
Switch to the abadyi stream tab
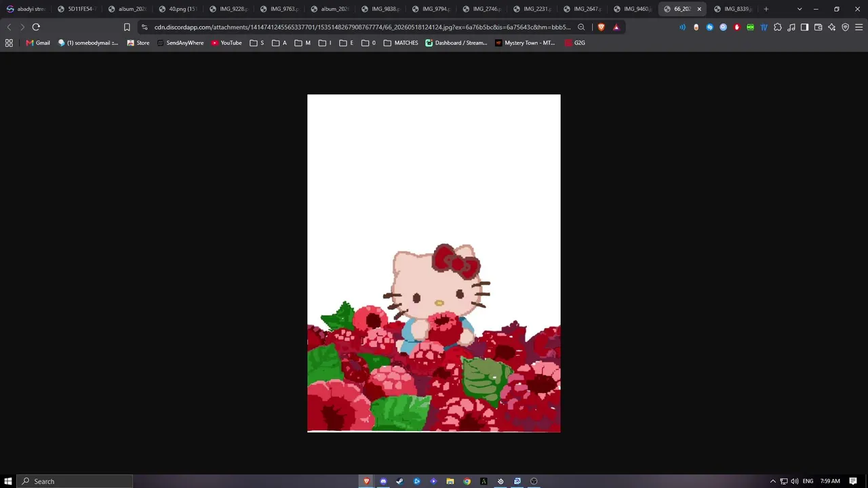26,9
